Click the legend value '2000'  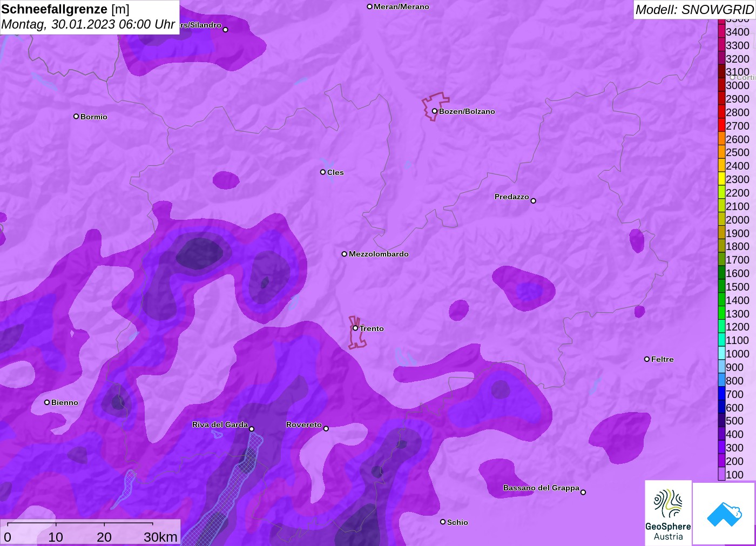click(x=738, y=219)
